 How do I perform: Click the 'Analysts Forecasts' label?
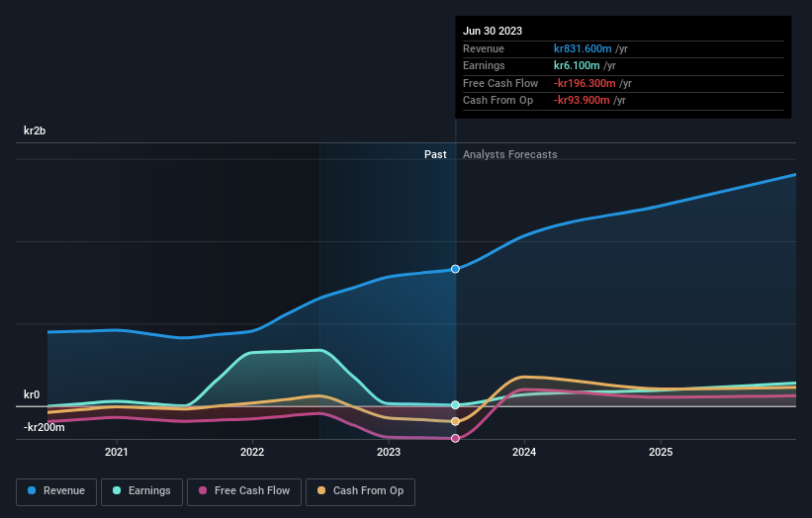(510, 154)
